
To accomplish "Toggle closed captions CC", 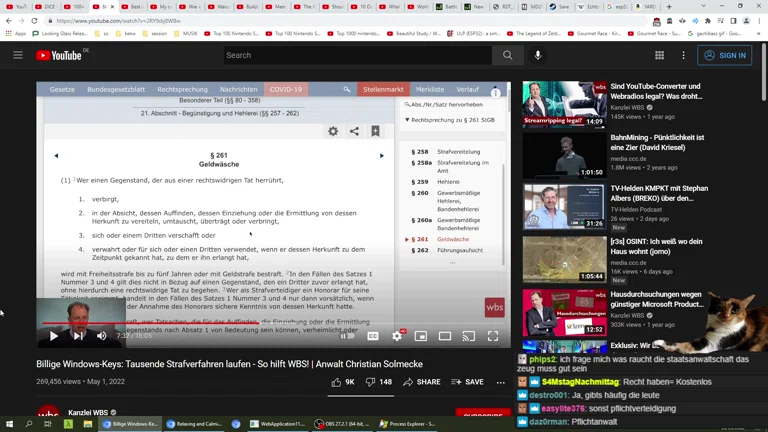I will 373,336.
